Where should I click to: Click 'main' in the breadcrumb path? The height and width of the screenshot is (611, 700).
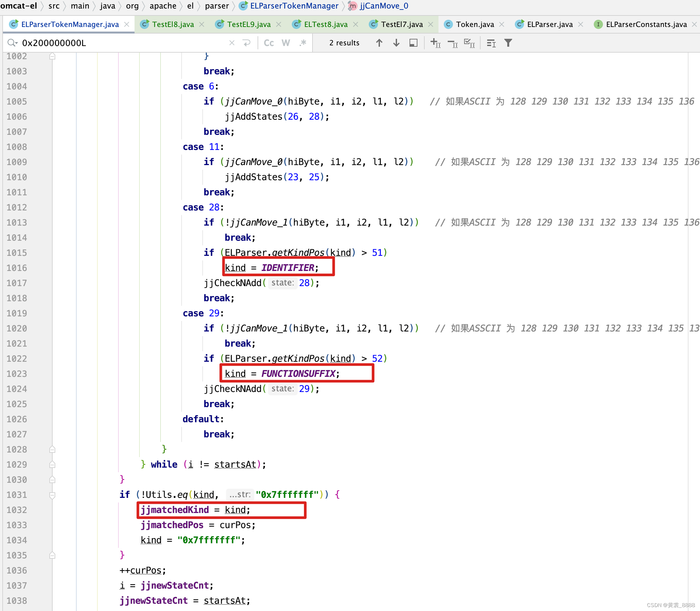[x=80, y=6]
